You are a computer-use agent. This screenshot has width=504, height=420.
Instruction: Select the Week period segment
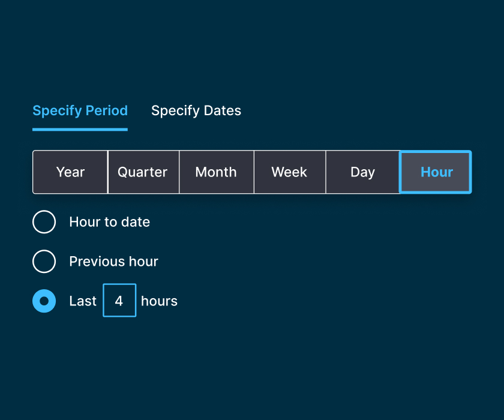point(289,172)
